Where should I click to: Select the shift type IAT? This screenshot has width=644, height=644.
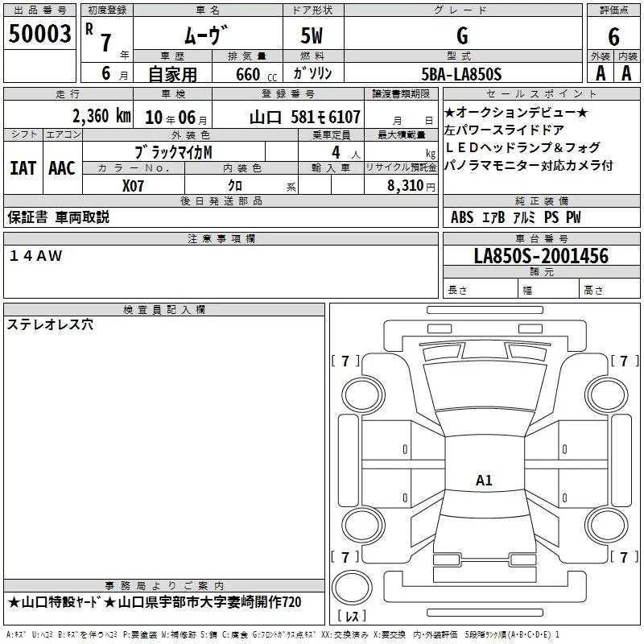23,168
